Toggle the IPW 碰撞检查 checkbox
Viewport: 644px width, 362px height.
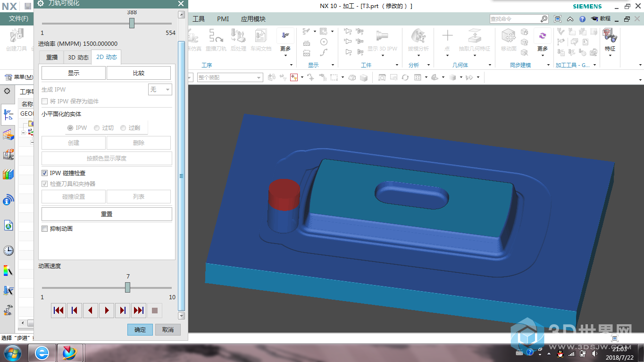coord(45,173)
